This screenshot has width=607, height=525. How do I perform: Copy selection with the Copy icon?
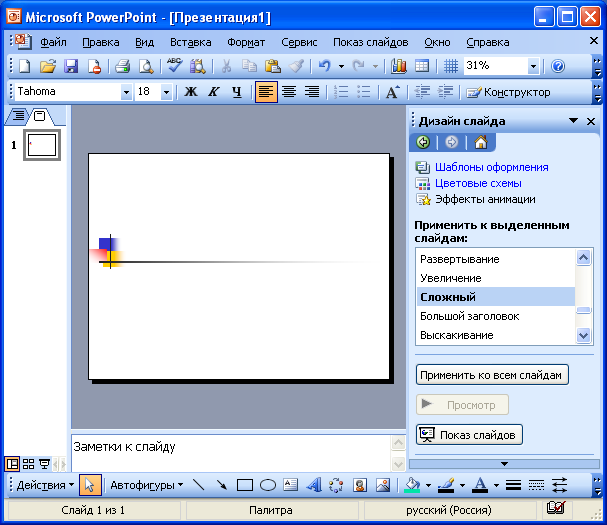point(249,66)
